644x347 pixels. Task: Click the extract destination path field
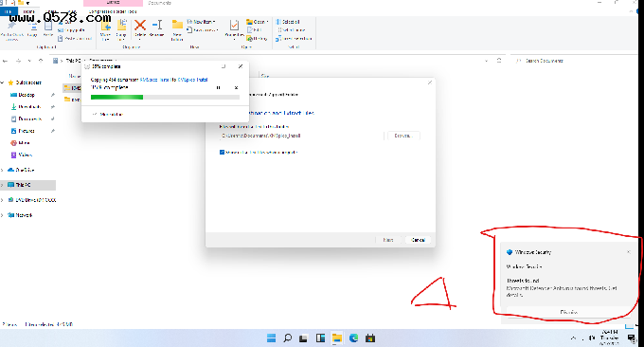(x=301, y=136)
